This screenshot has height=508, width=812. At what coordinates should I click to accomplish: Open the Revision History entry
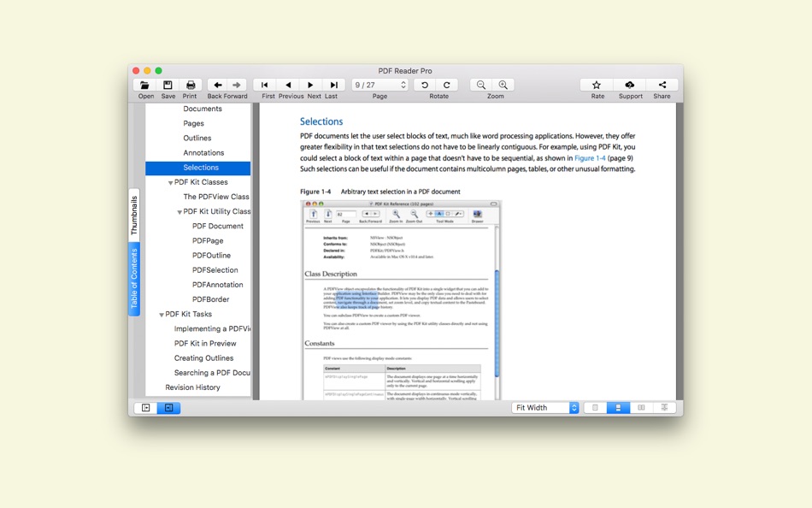(192, 387)
